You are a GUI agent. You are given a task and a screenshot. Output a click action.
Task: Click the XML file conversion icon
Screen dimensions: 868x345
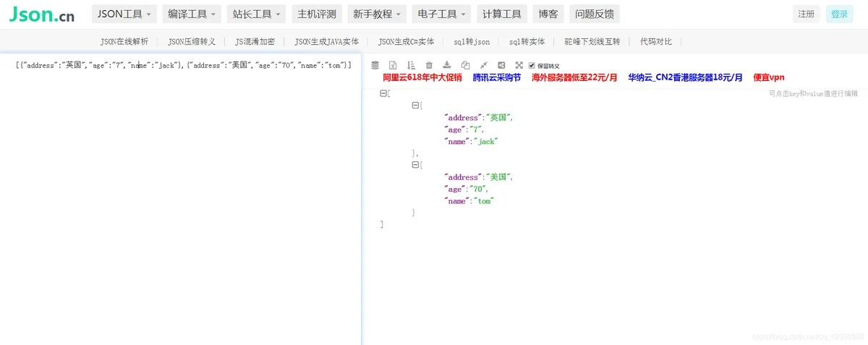point(393,65)
